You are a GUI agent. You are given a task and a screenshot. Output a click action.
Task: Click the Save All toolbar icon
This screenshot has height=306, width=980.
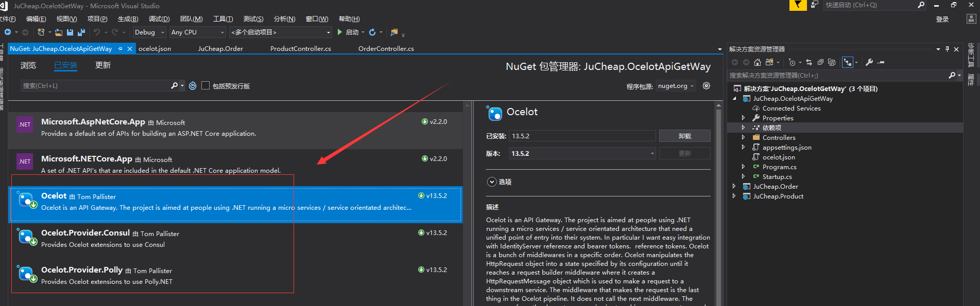coord(81,32)
